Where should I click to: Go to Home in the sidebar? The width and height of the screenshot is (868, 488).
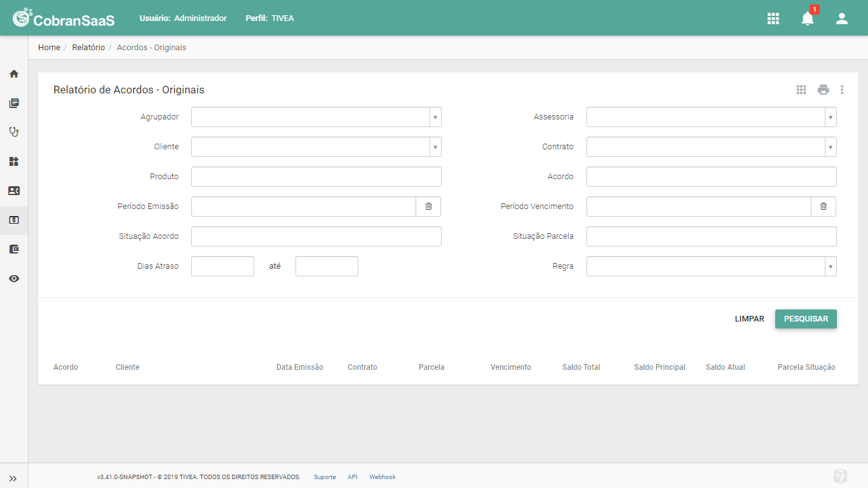[14, 74]
